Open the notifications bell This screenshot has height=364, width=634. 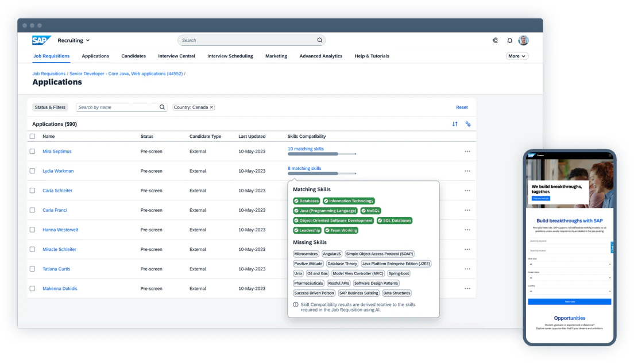click(509, 40)
